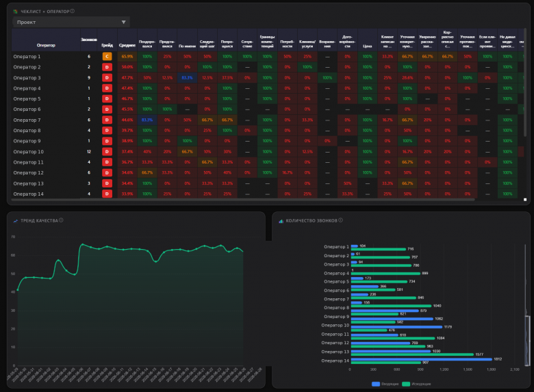534x392 pixels.
Task: Click the D grade badge of Оператор 14
Action: (107, 194)
